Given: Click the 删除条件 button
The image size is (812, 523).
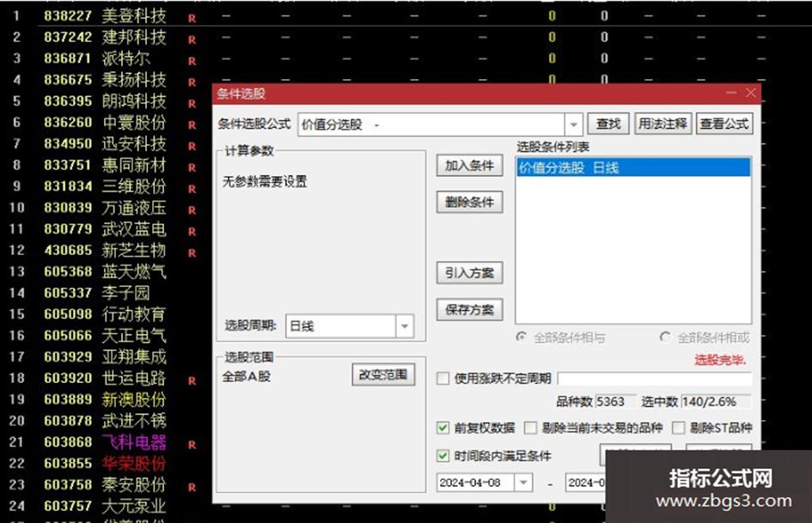Looking at the screenshot, I should tap(470, 203).
